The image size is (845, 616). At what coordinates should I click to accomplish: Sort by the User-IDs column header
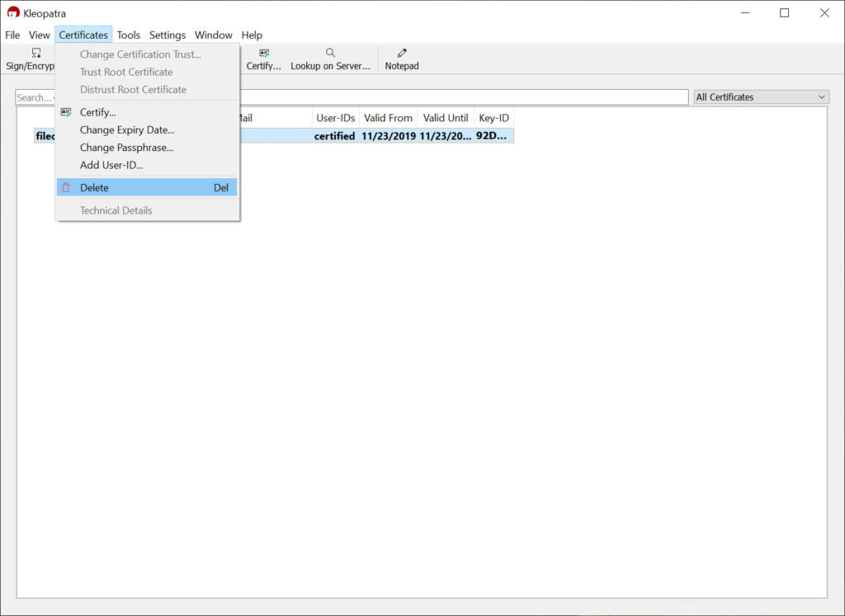(336, 118)
